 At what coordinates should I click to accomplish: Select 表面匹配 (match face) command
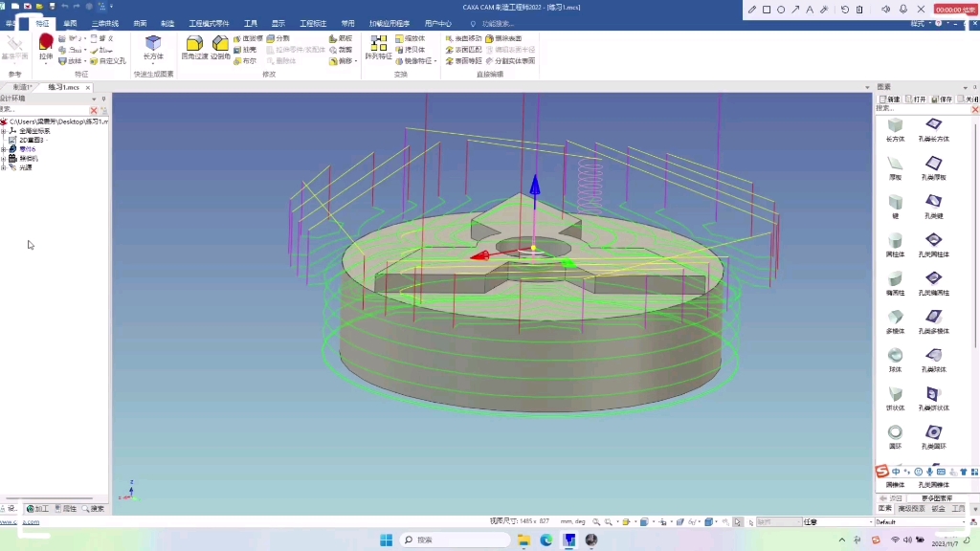tap(464, 50)
